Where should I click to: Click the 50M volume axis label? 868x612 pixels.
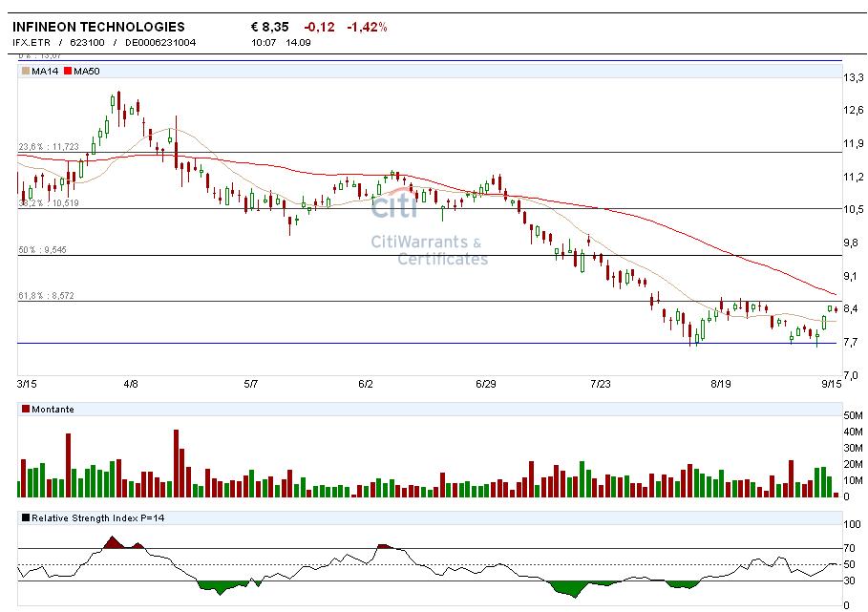[x=853, y=415]
